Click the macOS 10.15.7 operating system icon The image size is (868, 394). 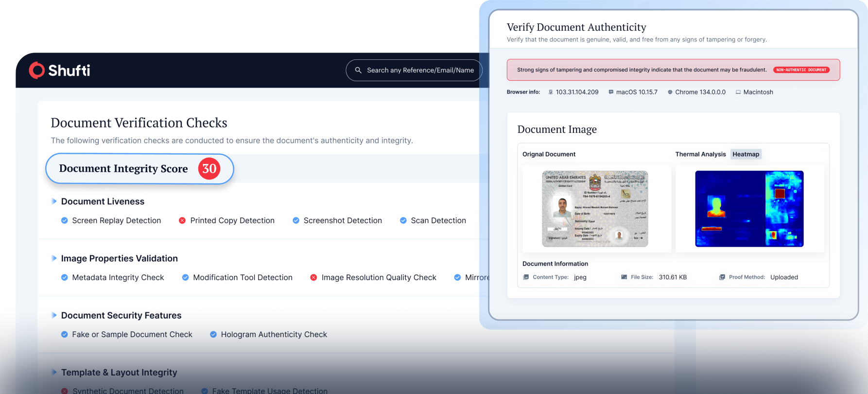(x=611, y=92)
